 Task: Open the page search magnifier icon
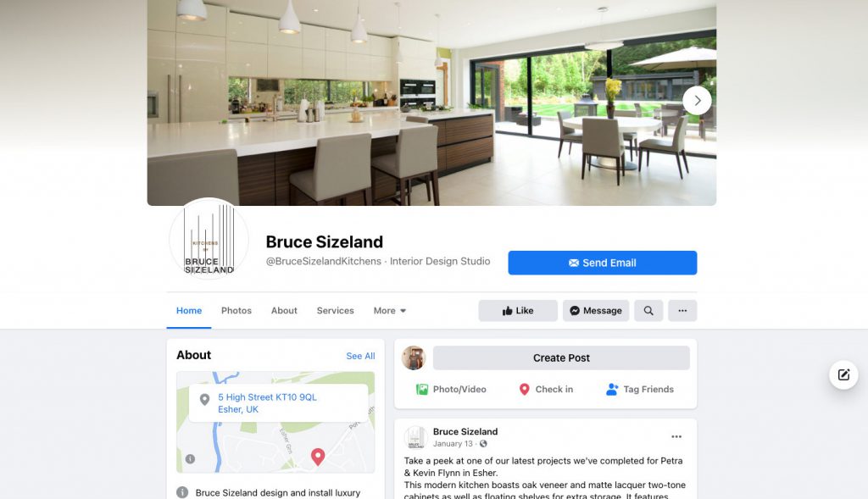(648, 311)
